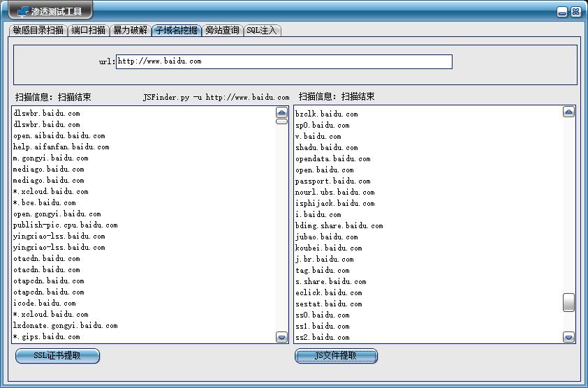This screenshot has height=388, width=588.
Task: Click the left list scrollbar thumb
Action: click(x=281, y=121)
